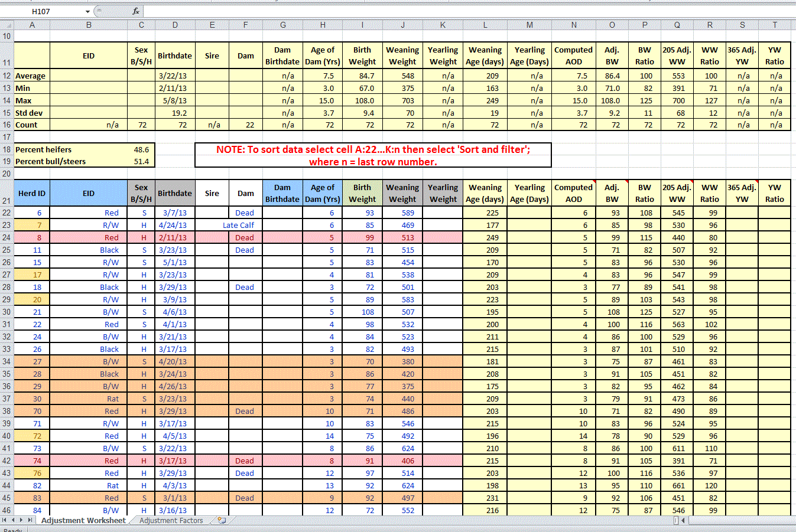Click WW Ratio value 120
The image size is (796, 532).
pos(710,485)
